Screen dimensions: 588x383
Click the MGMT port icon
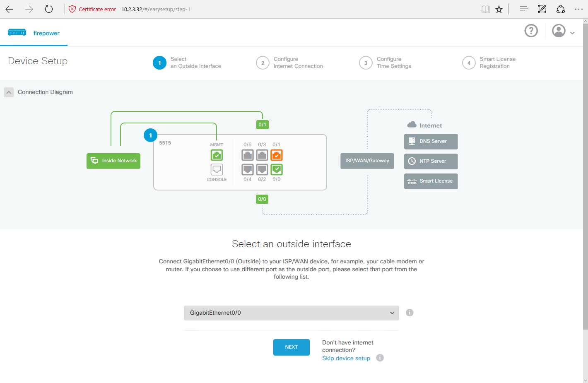(x=217, y=155)
